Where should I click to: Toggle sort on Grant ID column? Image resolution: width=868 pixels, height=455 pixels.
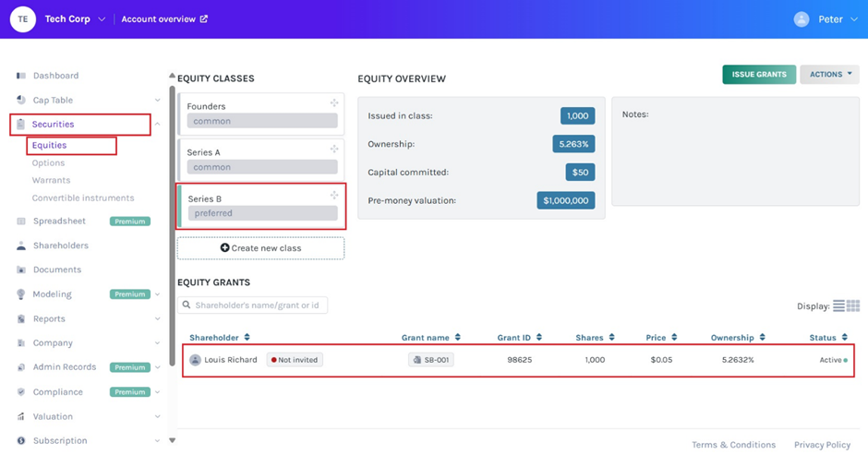pos(539,338)
